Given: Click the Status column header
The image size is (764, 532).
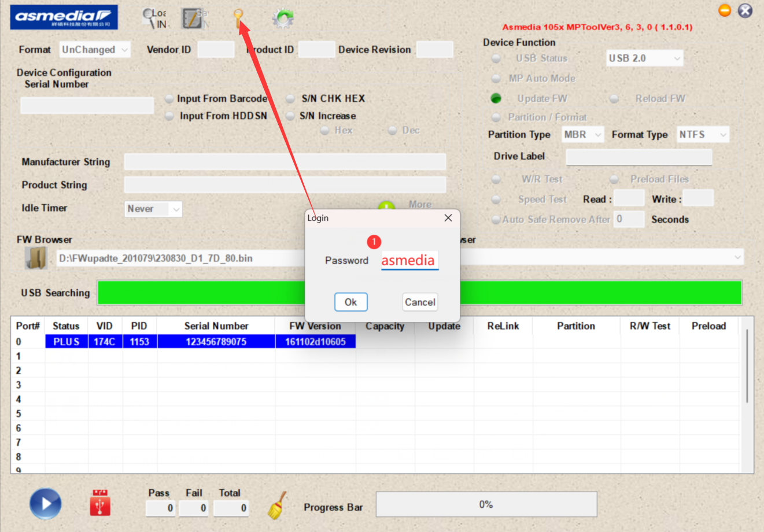Looking at the screenshot, I should (x=66, y=326).
